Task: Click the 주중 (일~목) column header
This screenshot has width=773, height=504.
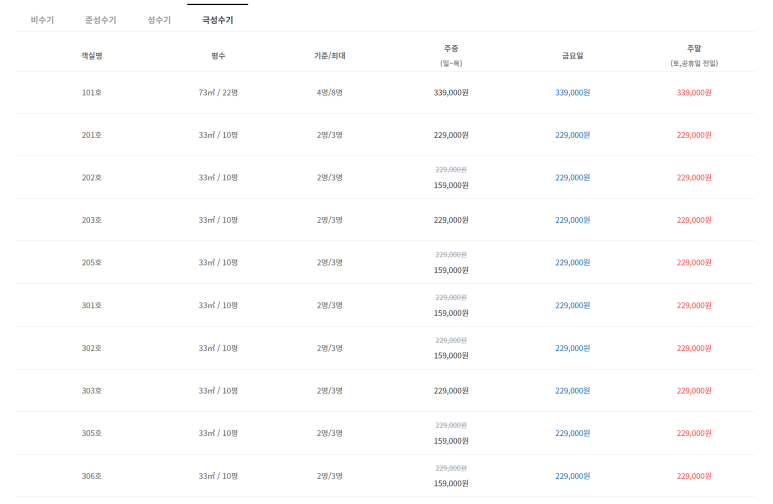Action: (x=451, y=55)
